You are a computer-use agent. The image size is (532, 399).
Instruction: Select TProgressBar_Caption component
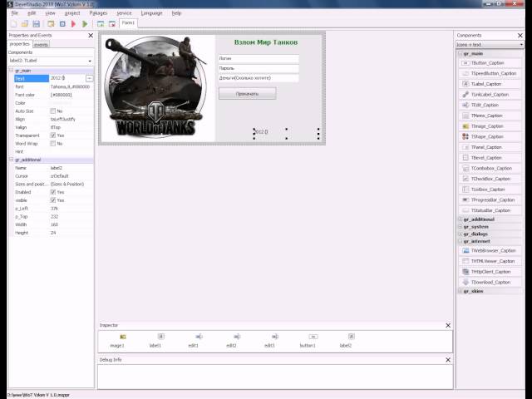[490, 199]
